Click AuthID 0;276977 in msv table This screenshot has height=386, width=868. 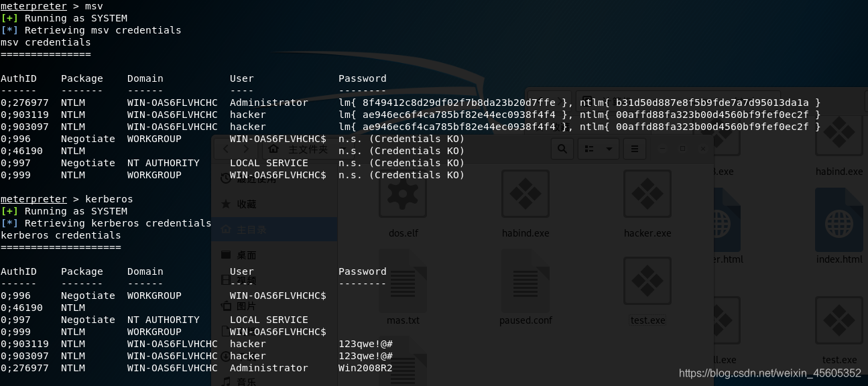point(25,103)
